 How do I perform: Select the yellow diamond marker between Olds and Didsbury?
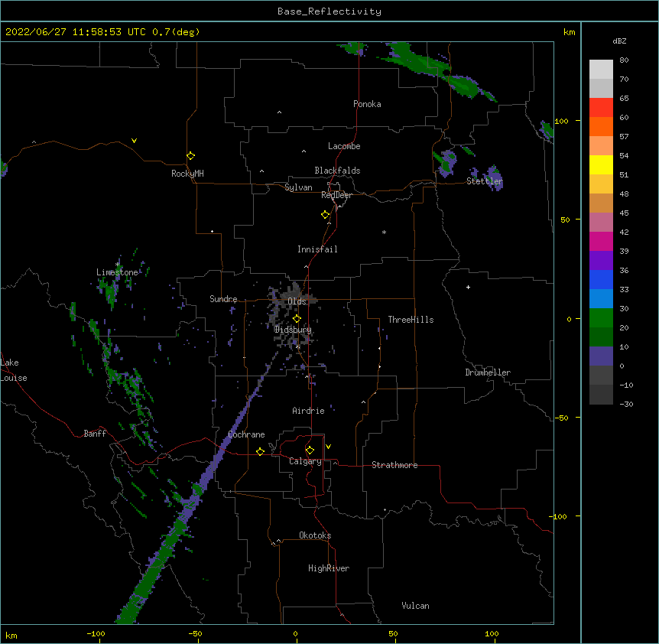pos(297,318)
